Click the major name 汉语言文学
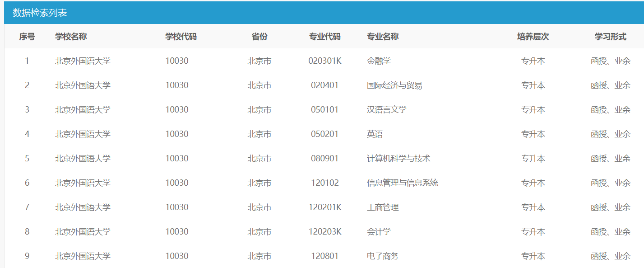 (387, 110)
